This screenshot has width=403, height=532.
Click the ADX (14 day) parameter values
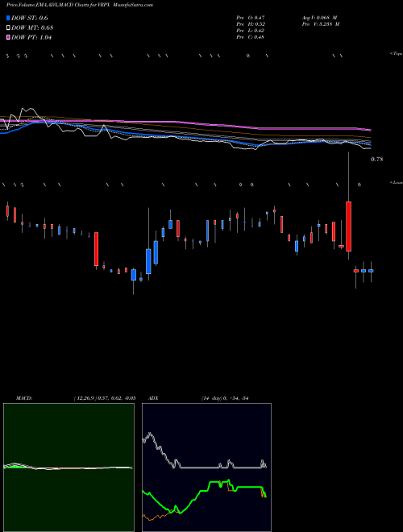pyautogui.click(x=225, y=398)
